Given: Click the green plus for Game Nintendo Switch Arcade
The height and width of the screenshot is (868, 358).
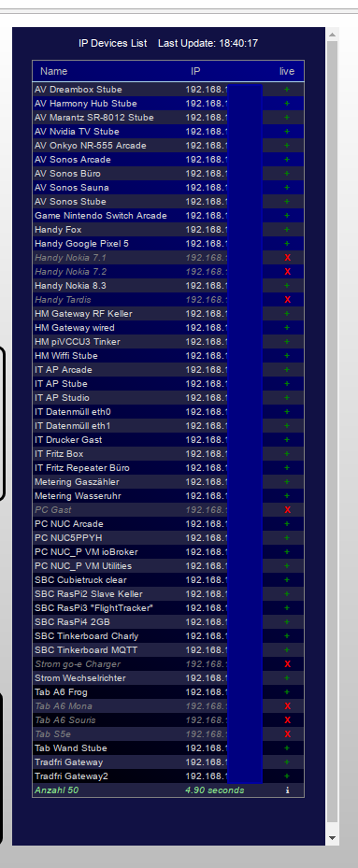Looking at the screenshot, I should pyautogui.click(x=287, y=215).
